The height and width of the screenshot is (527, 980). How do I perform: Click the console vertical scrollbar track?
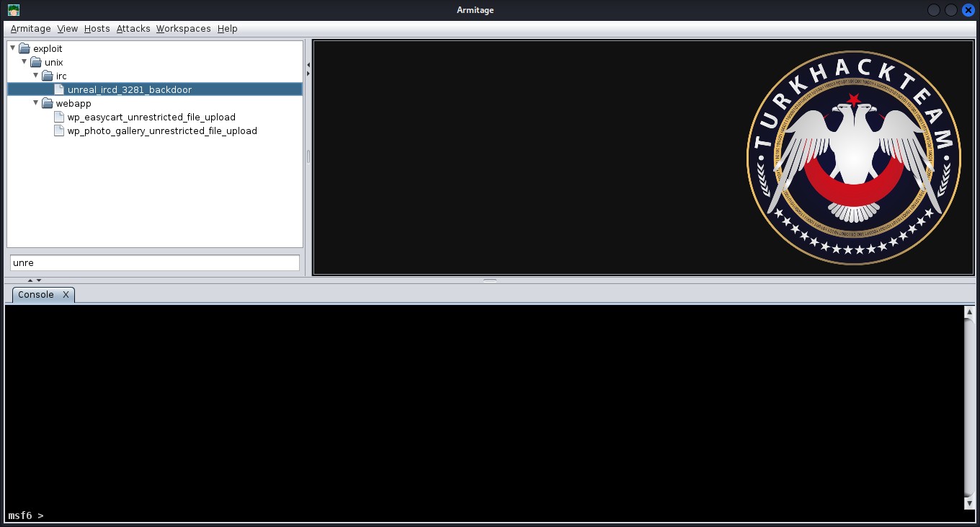pos(969,407)
